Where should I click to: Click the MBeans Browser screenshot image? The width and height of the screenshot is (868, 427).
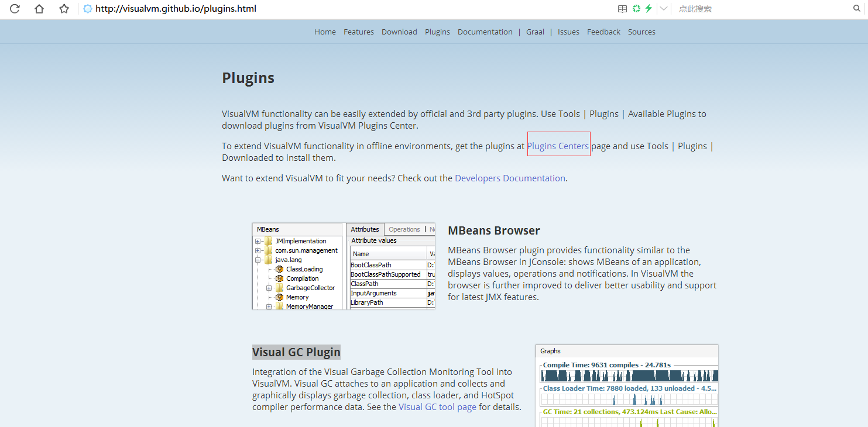click(344, 266)
